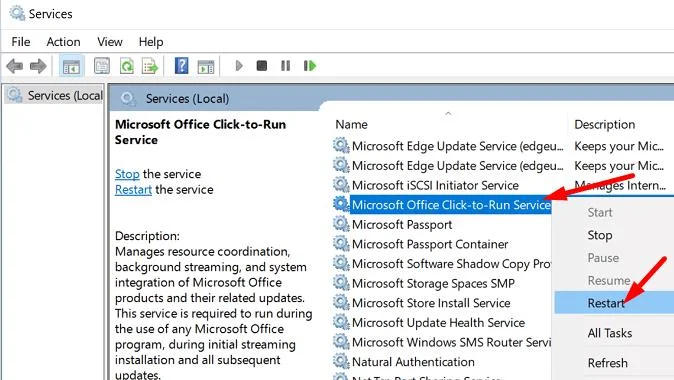The width and height of the screenshot is (674, 380).
Task: Choose Refresh in the context menu
Action: [607, 363]
